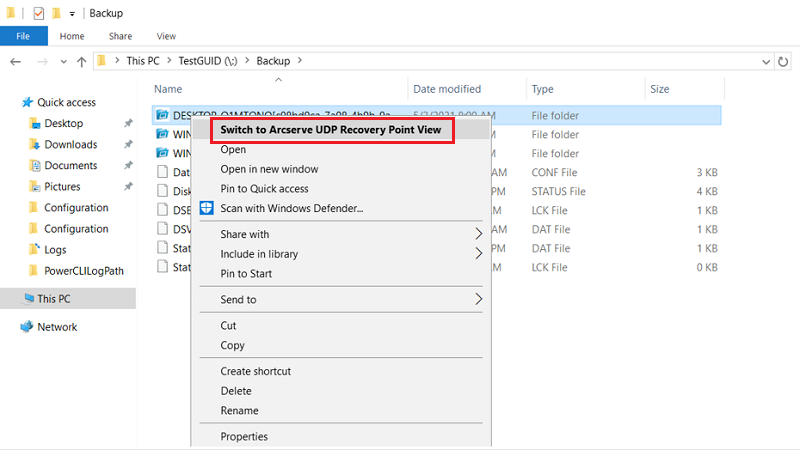Viewport: 800px width, 450px height.
Task: Open the recent locations dropdown arrow
Action: coord(63,62)
